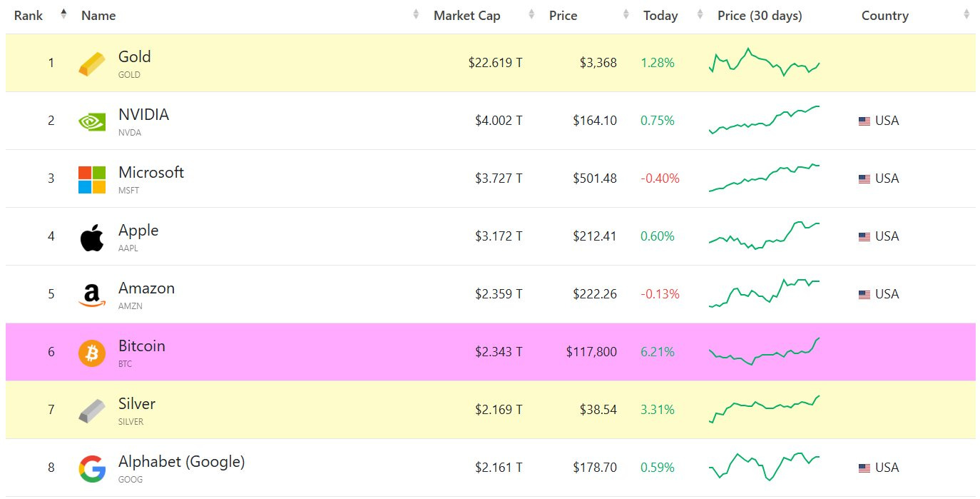The height and width of the screenshot is (499, 980).
Task: Click the Today column header
Action: point(660,16)
